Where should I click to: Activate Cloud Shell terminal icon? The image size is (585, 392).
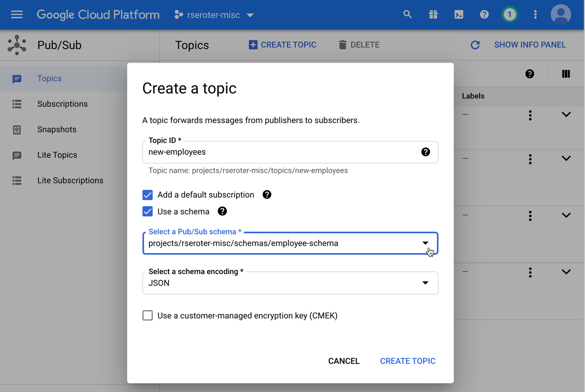pyautogui.click(x=459, y=15)
